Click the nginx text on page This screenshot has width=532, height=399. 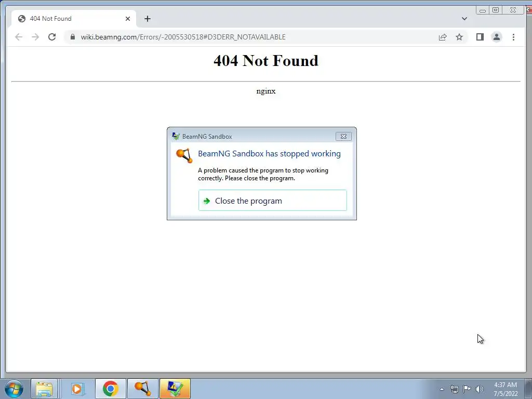coord(266,91)
